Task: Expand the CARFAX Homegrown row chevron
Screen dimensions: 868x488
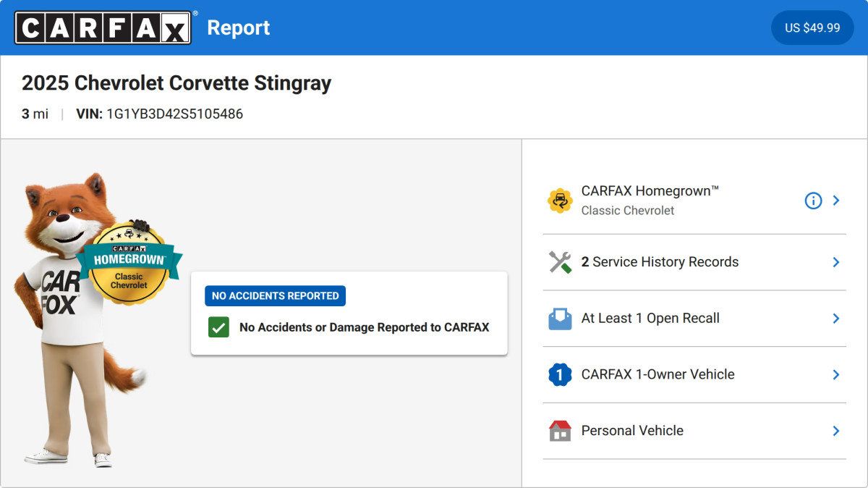Action: (836, 201)
